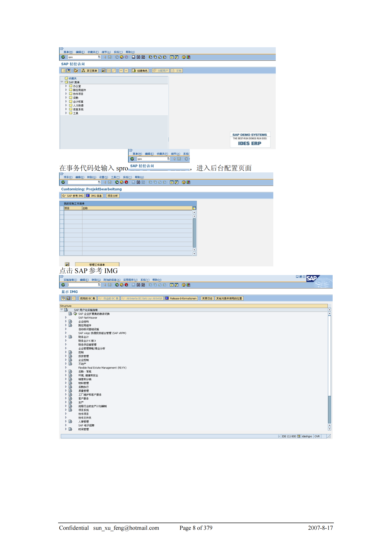392x555 pixels.
Task: Expand the 人力资源 folder
Action: [x=66, y=105]
